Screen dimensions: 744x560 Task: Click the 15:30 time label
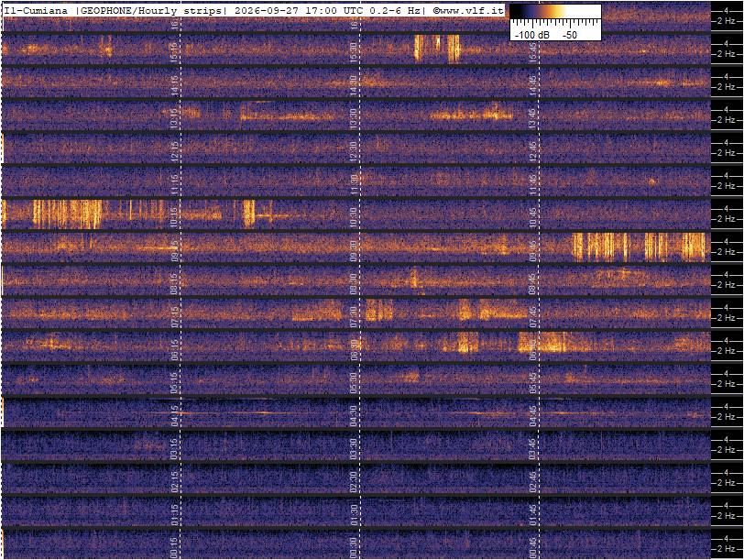point(353,51)
